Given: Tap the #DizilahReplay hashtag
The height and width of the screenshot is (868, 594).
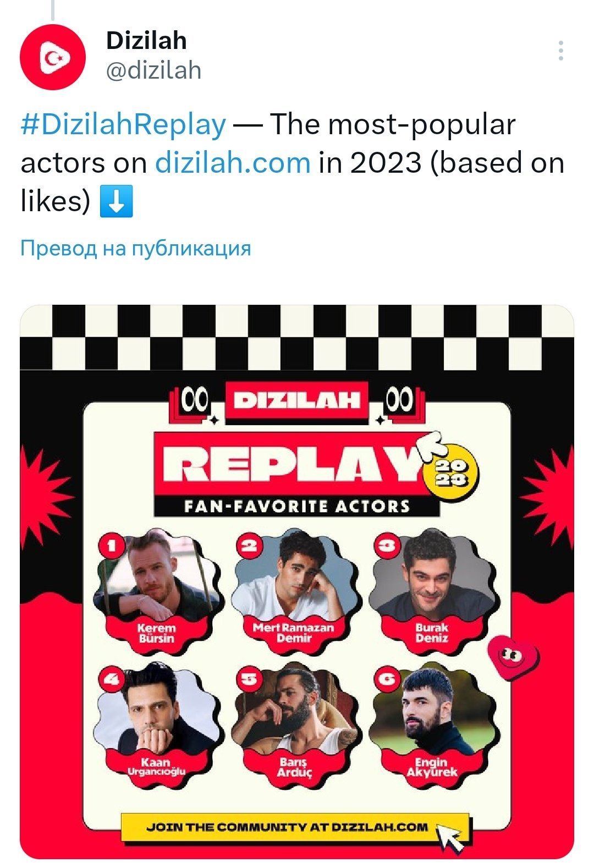Looking at the screenshot, I should [x=123, y=124].
